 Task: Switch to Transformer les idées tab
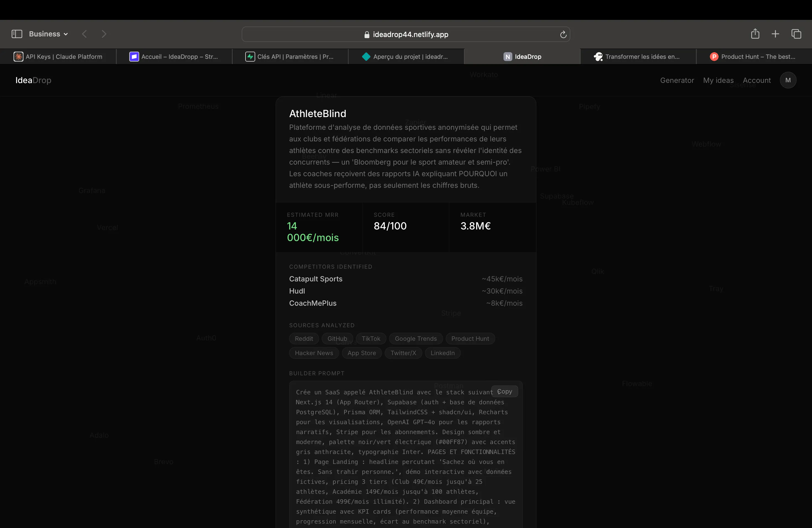coord(638,57)
